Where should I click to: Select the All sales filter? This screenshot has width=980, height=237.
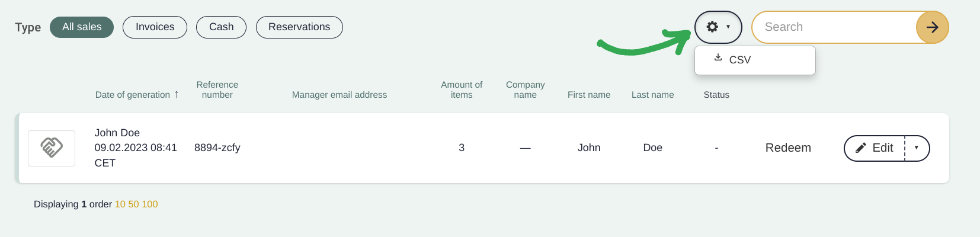(x=82, y=27)
